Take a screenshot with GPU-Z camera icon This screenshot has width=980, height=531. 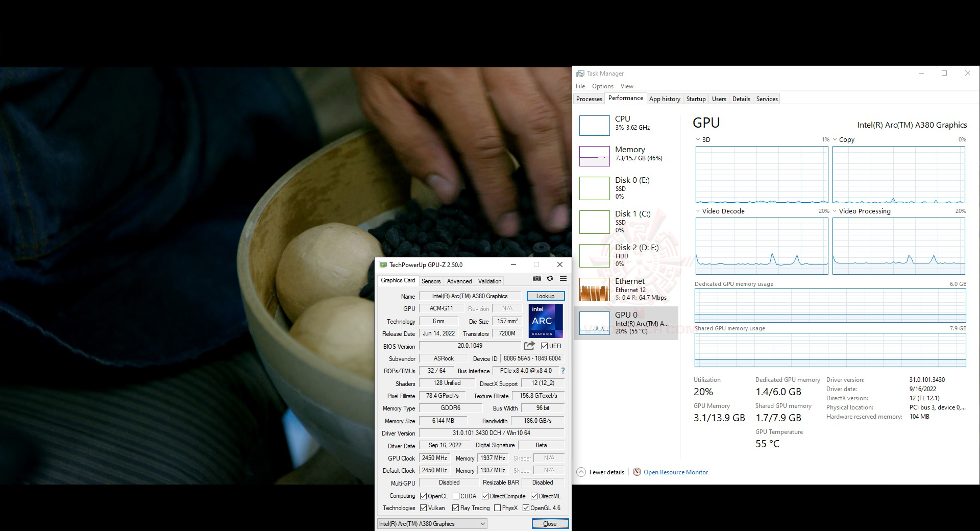pyautogui.click(x=536, y=279)
